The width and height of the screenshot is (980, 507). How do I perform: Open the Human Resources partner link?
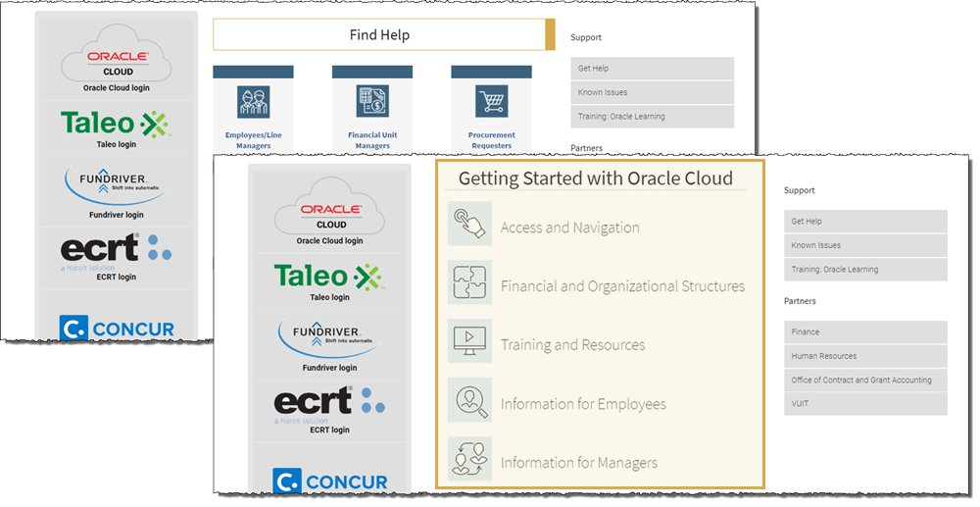864,356
